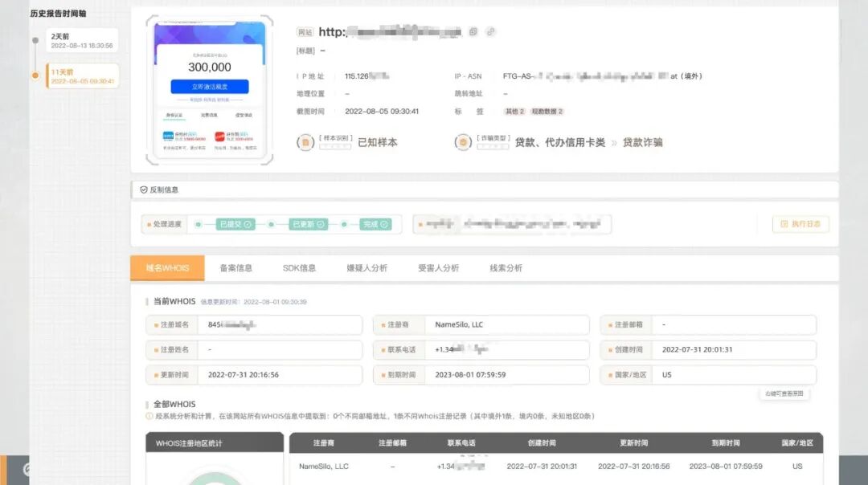Click the link icon beside the URL
The image size is (868, 485).
(490, 32)
